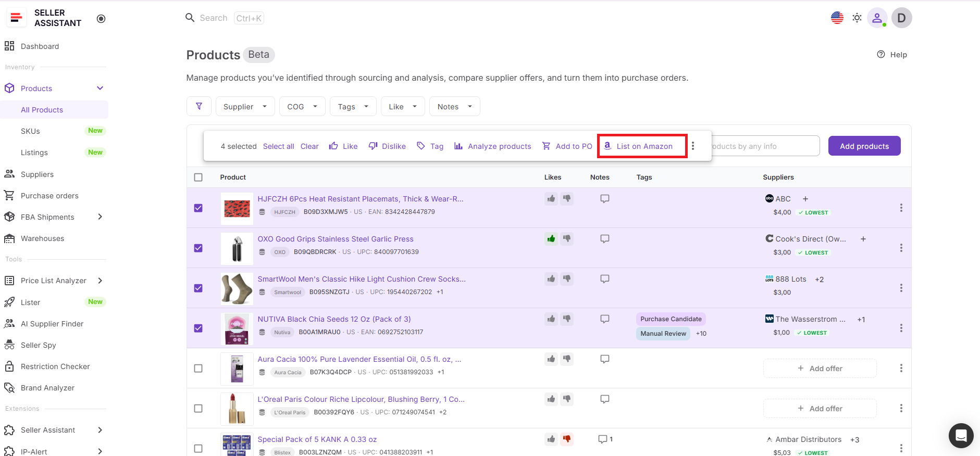Expand FBA Shipments submenu arrow
980x456 pixels.
[x=100, y=217]
